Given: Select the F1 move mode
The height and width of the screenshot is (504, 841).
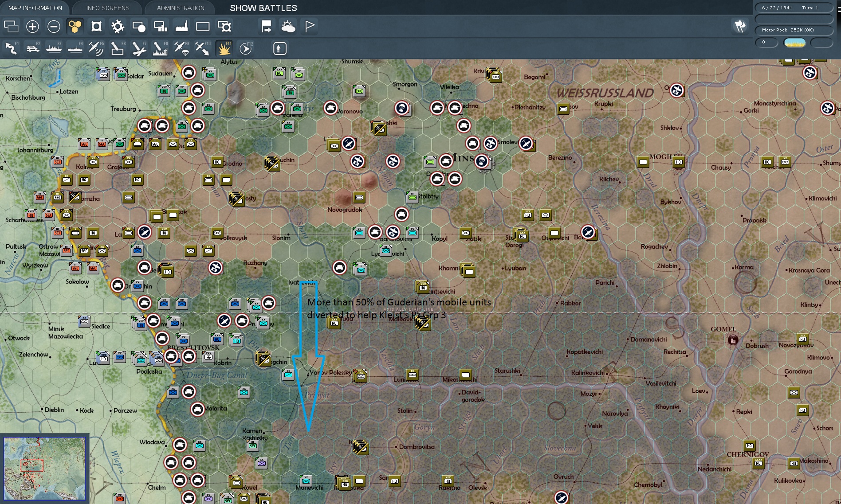Looking at the screenshot, I should tap(11, 48).
